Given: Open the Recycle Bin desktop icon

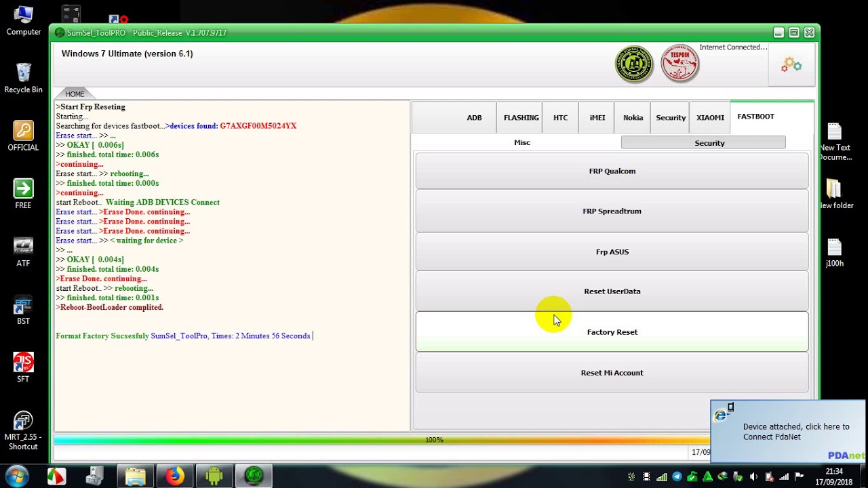Looking at the screenshot, I should pyautogui.click(x=24, y=78).
